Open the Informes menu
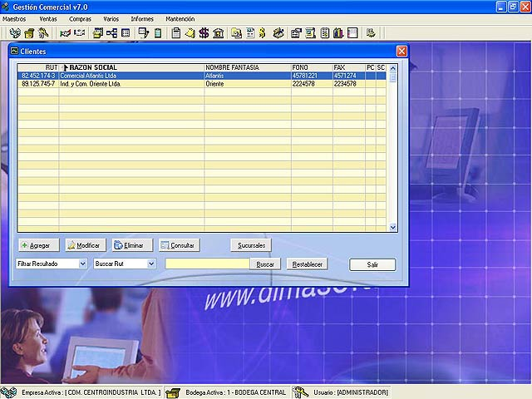 [142, 18]
